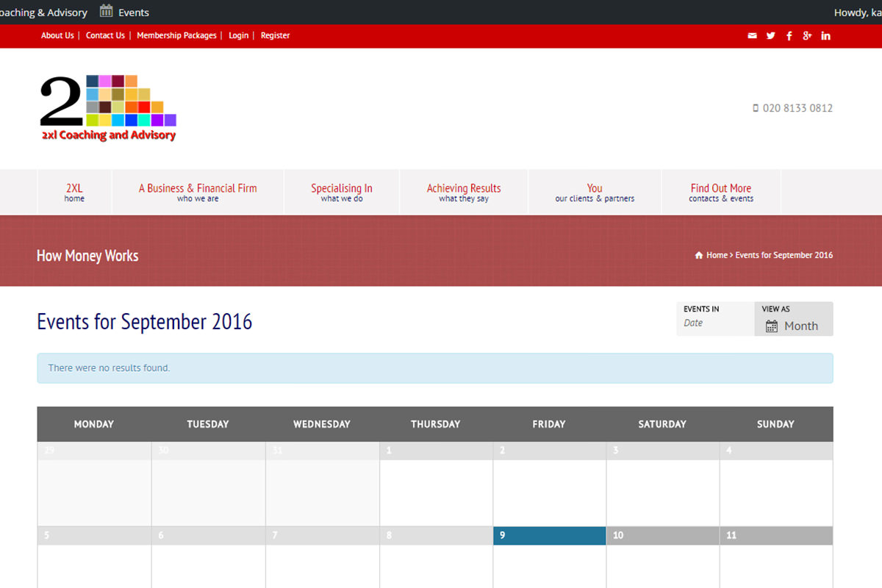Click the Google Plus icon
Image resolution: width=882 pixels, height=588 pixels.
coord(807,36)
